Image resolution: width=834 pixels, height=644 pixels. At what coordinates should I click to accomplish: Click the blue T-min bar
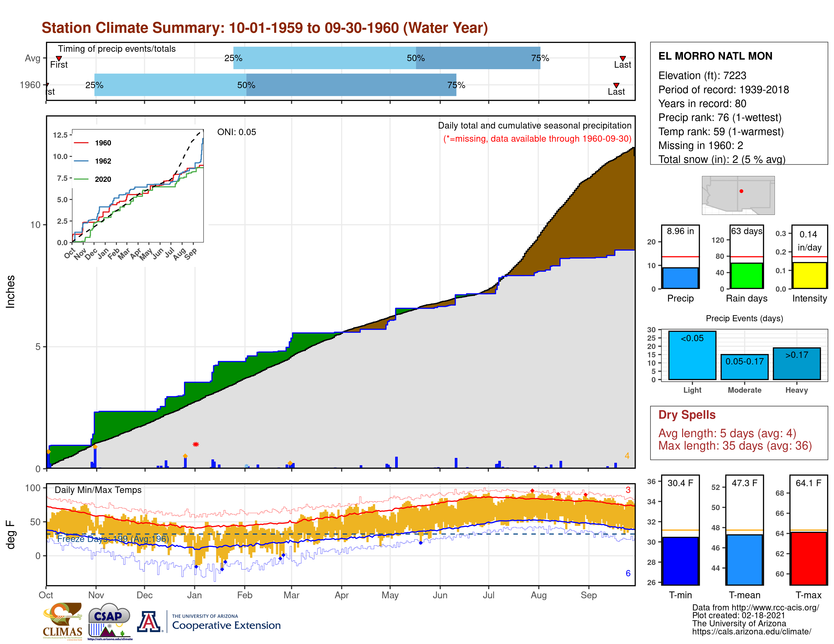tap(681, 561)
